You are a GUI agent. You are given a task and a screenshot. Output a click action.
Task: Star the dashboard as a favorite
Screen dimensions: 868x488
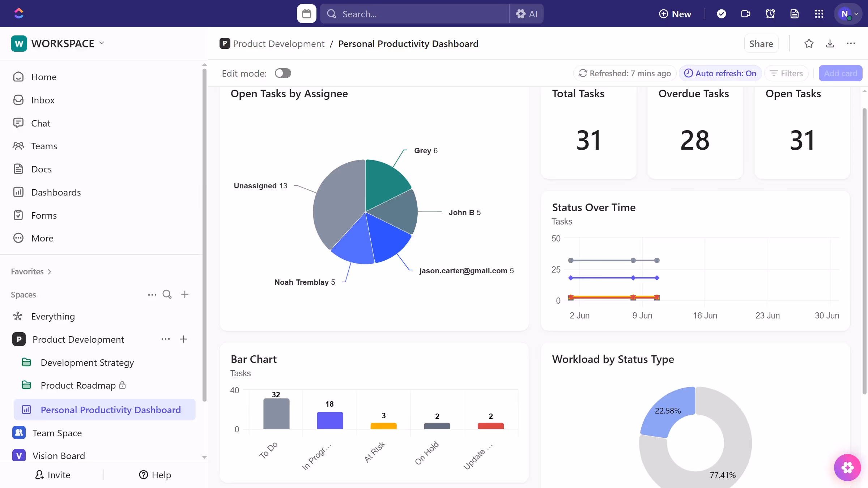tap(809, 43)
